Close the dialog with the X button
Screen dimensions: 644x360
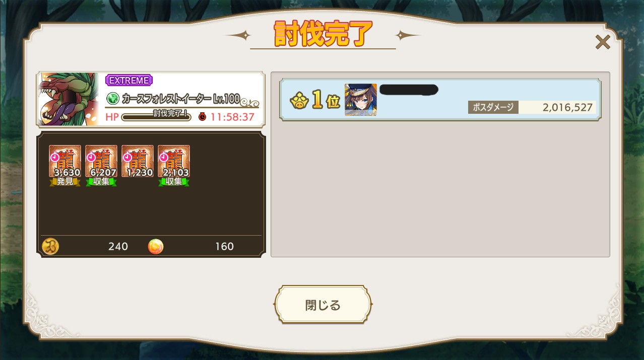[x=603, y=42]
